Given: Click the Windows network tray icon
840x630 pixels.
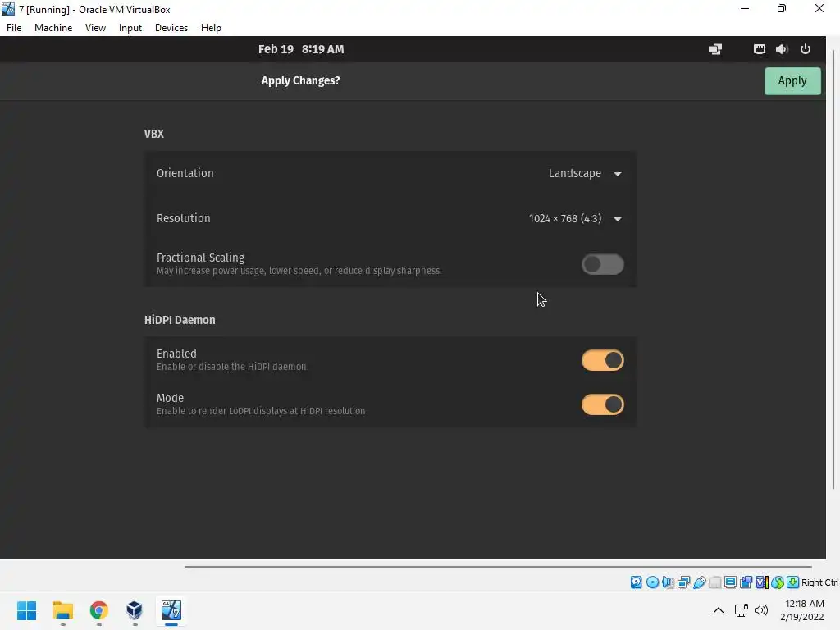Looking at the screenshot, I should pos(742,610).
